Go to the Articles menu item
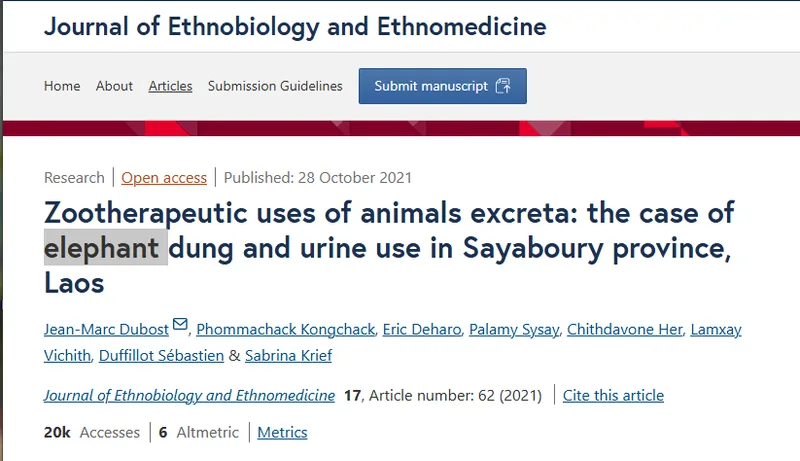This screenshot has width=800, height=461. pyautogui.click(x=170, y=86)
